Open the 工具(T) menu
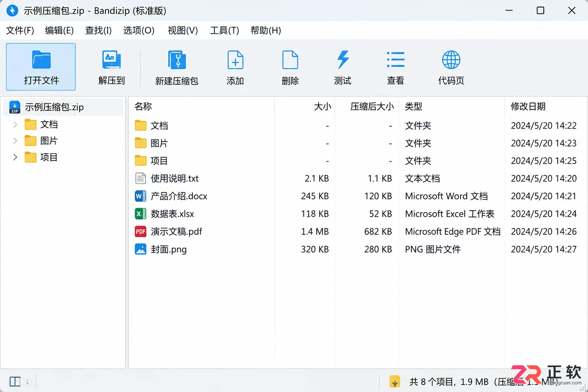Image resolution: width=588 pixels, height=392 pixels. pos(225,31)
